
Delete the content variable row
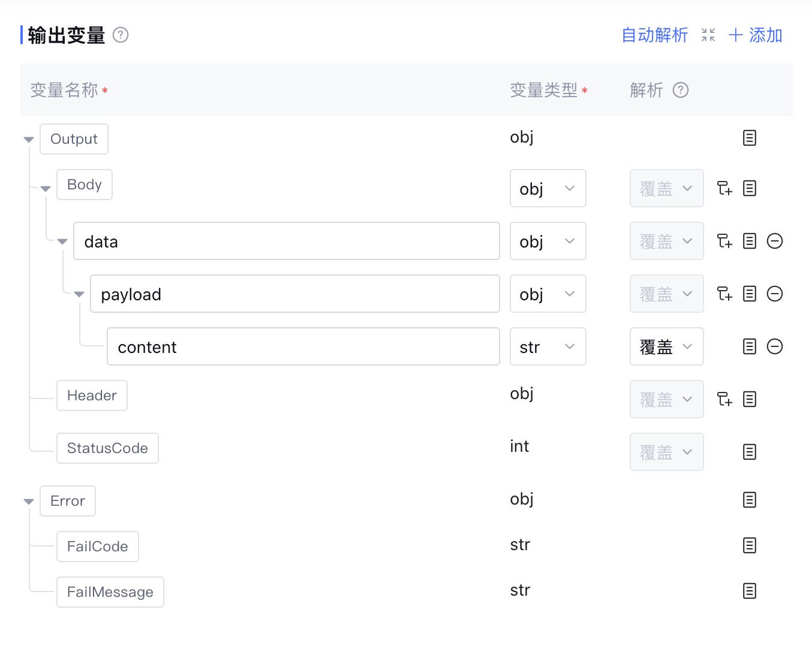[x=775, y=347]
